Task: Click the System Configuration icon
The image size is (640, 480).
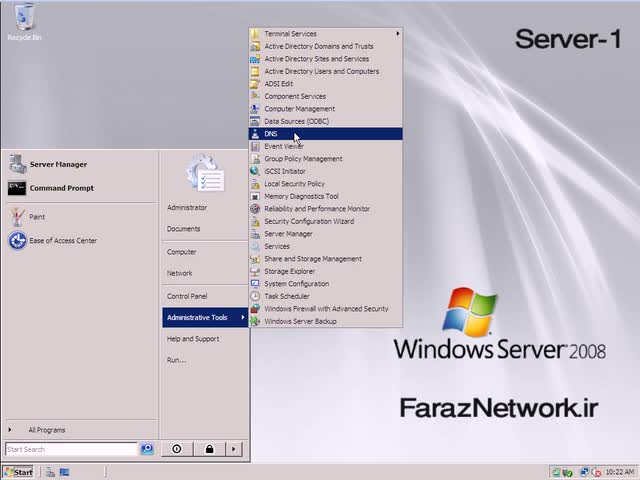Action: 255,284
